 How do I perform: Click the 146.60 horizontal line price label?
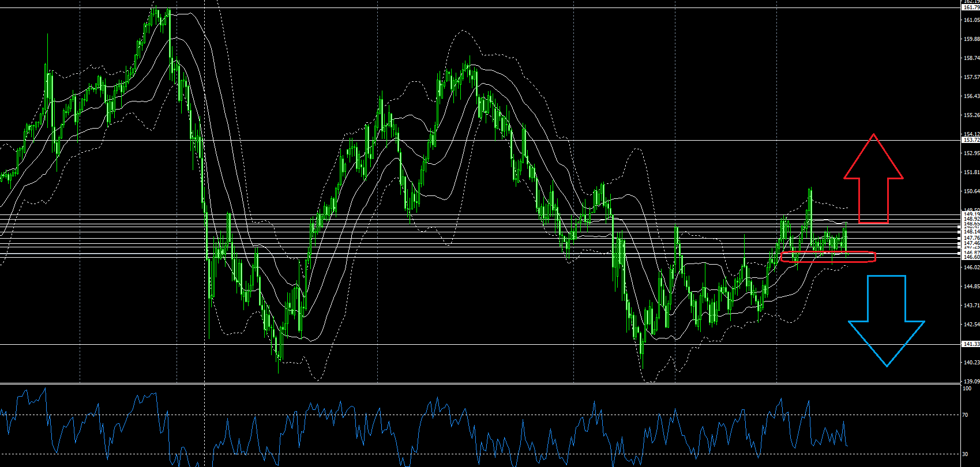971,257
